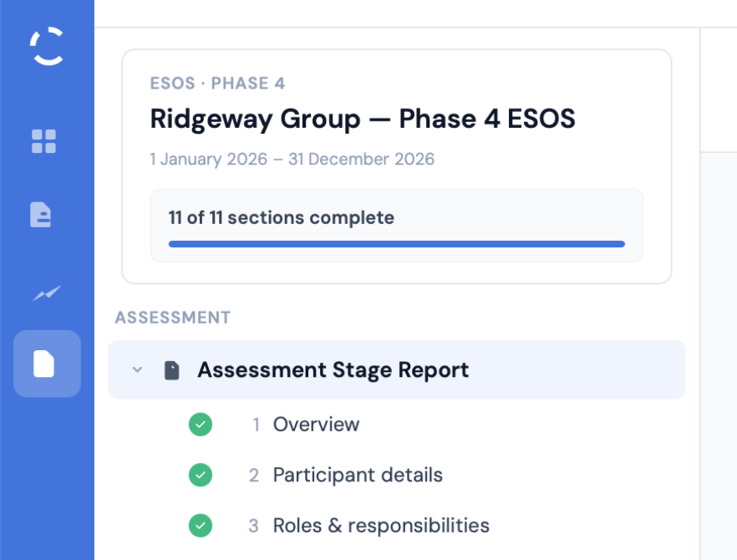The image size is (737, 560).
Task: Click the 11 of 11 sections complete text
Action: tap(281, 217)
